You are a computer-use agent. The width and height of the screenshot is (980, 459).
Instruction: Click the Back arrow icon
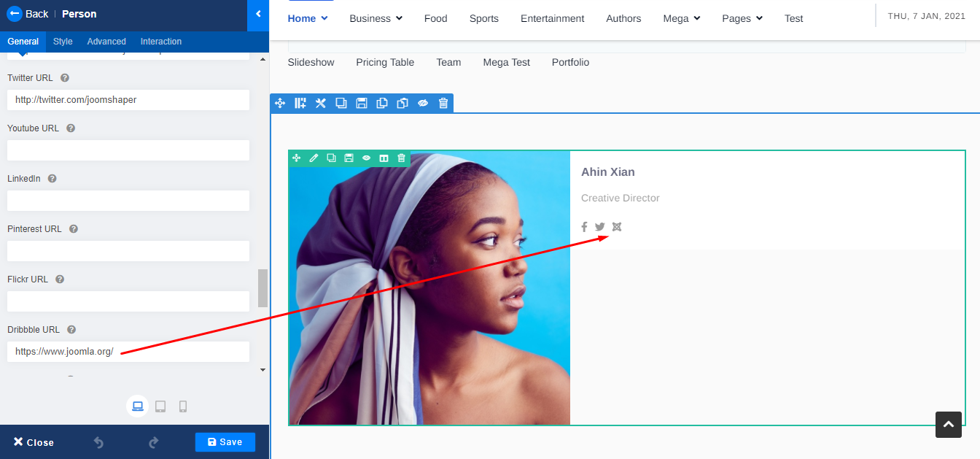(x=15, y=14)
